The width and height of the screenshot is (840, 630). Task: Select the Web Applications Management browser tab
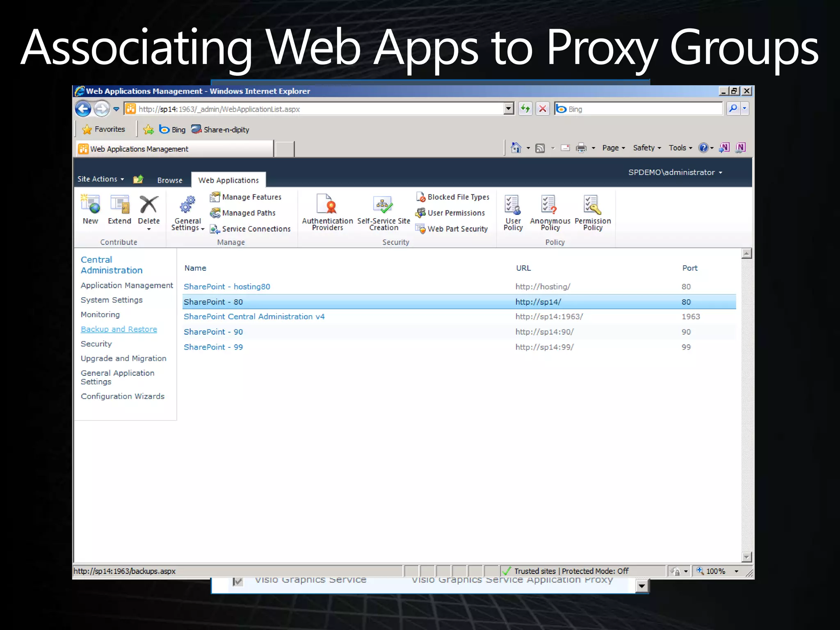(175, 149)
